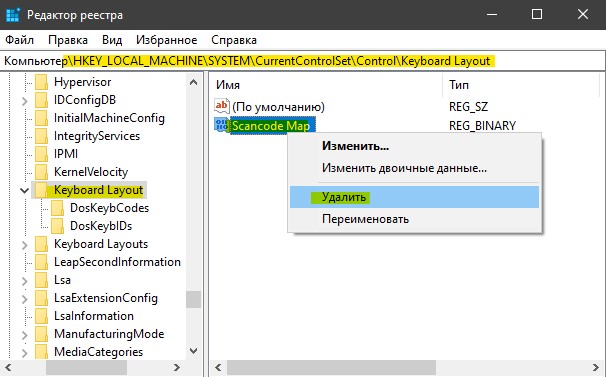
Task: Expand the ManufacturingMode tree node
Action: click(25, 335)
